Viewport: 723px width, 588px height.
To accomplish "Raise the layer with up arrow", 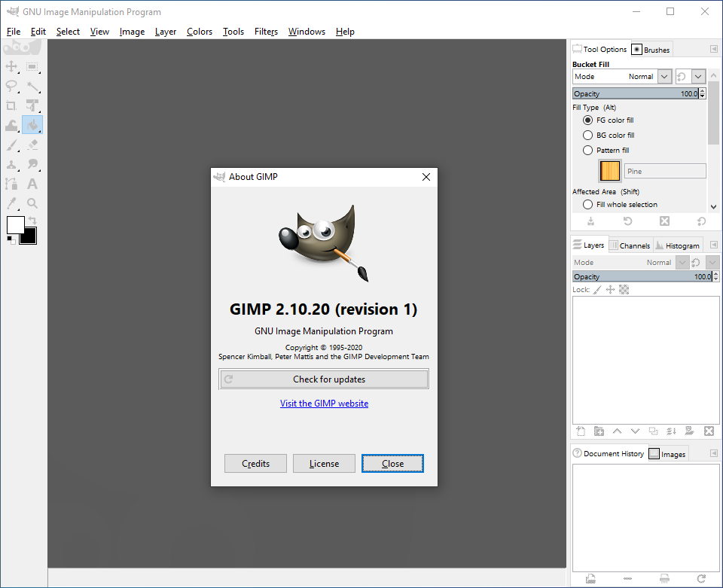I will pyautogui.click(x=617, y=431).
